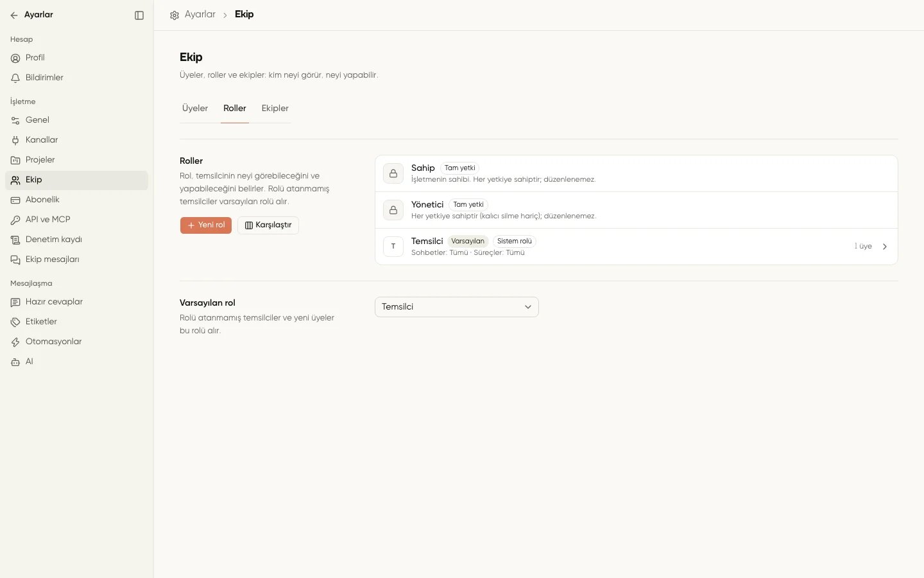The image size is (924, 578).
Task: Click the back arrow next to Ayarlar
Action: point(14,15)
